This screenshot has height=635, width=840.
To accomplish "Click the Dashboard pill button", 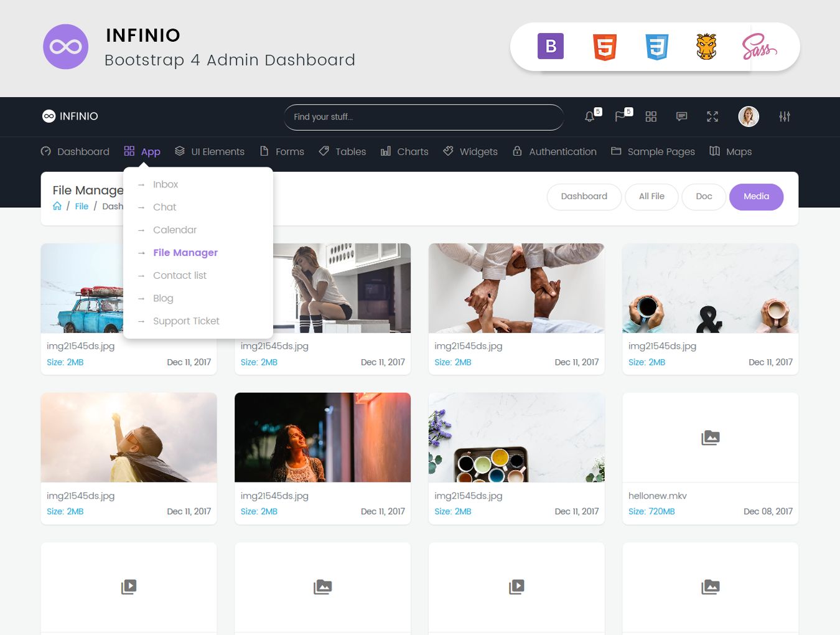I will [584, 197].
